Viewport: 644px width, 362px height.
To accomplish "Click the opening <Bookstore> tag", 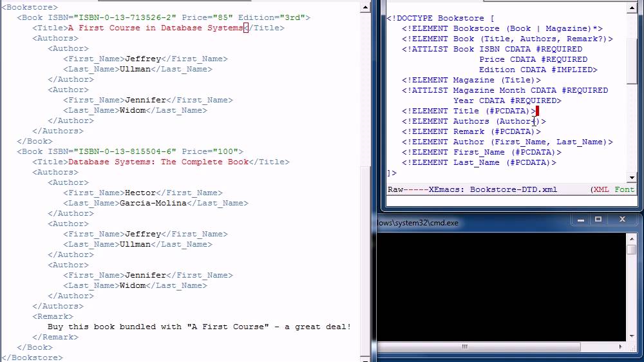I will point(30,7).
